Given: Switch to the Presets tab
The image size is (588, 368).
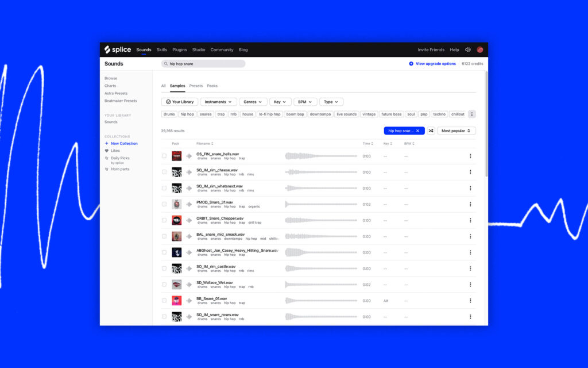Looking at the screenshot, I should 196,85.
